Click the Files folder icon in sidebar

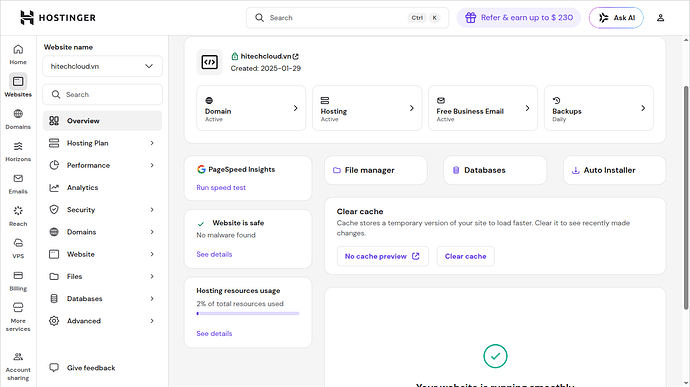54,276
